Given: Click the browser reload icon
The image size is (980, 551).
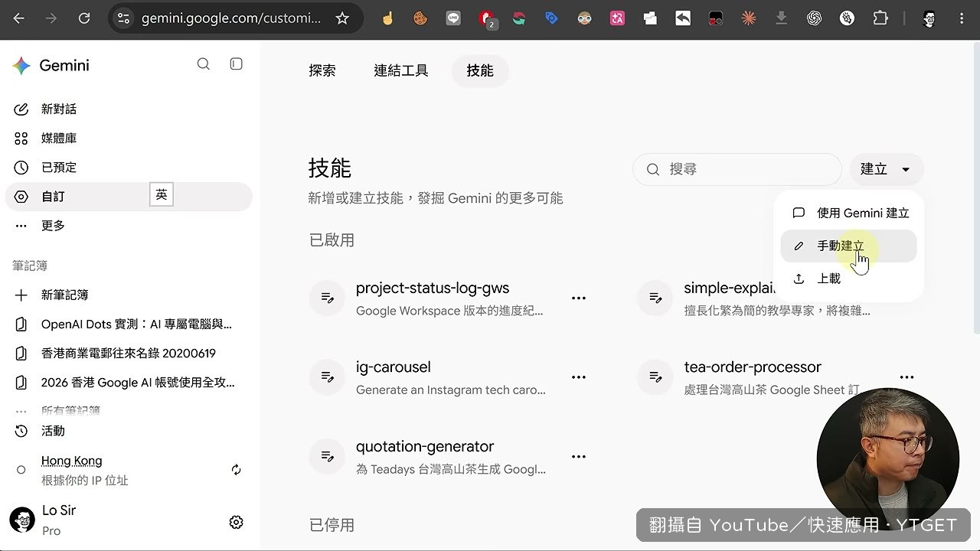Looking at the screenshot, I should pos(84,18).
